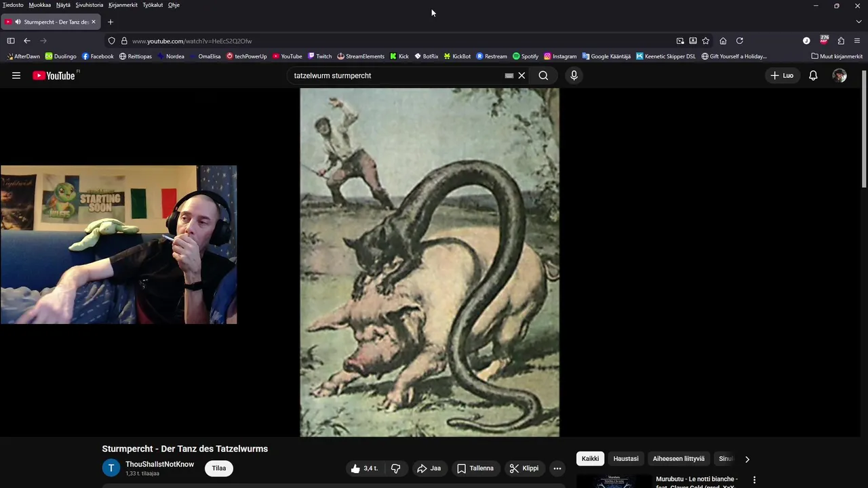This screenshot has height=488, width=868.
Task: Open the Muokkaa menu
Action: tap(40, 5)
